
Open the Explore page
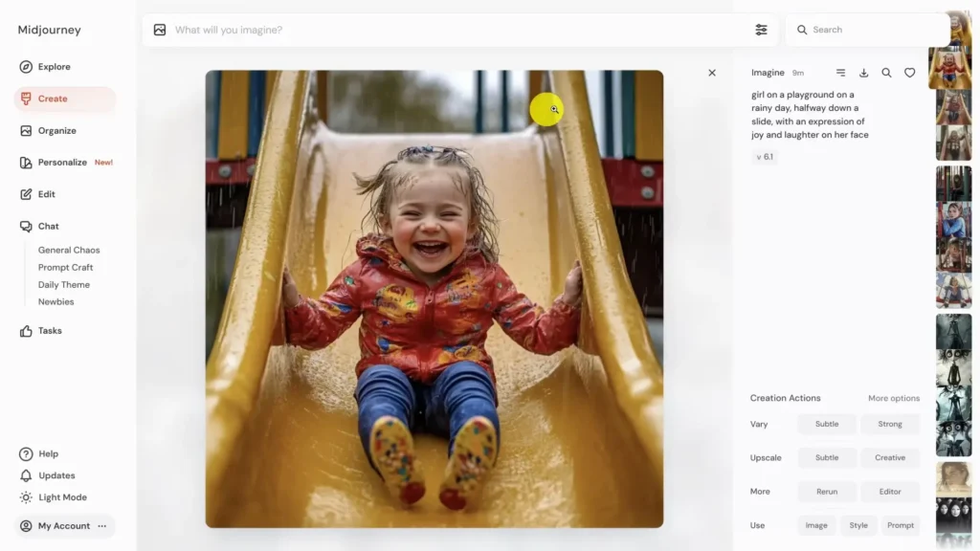54,67
